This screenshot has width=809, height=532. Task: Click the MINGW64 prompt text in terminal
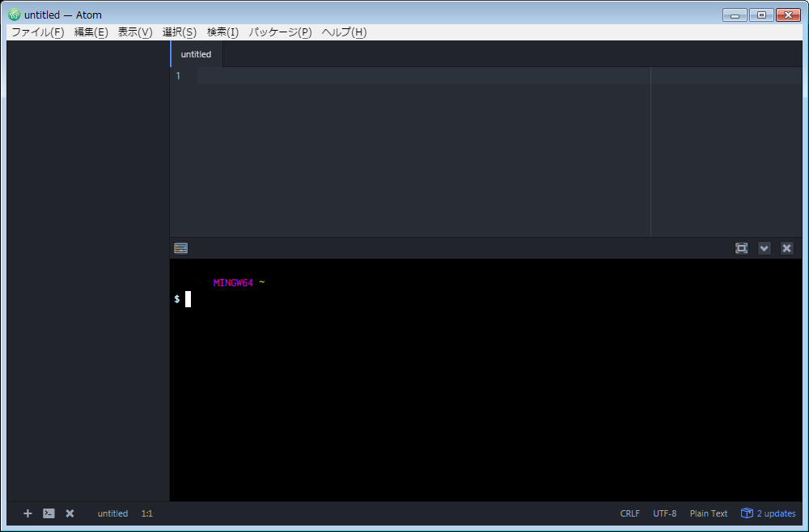[233, 283]
